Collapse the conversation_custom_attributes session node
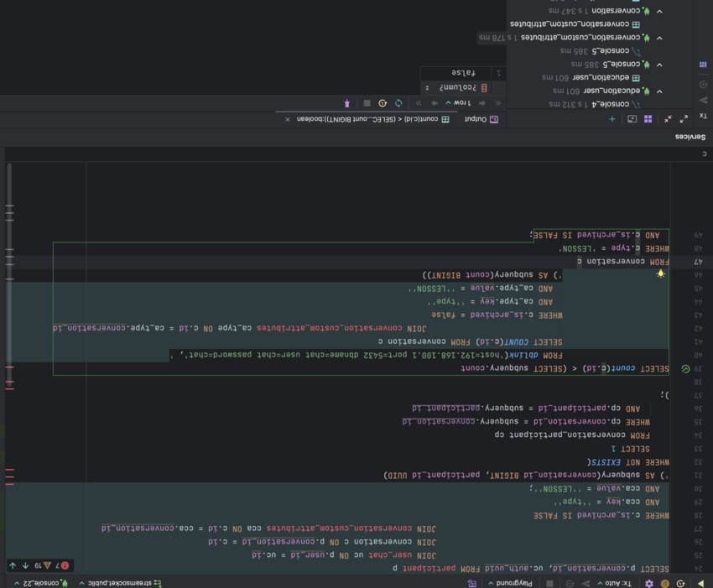 point(659,38)
